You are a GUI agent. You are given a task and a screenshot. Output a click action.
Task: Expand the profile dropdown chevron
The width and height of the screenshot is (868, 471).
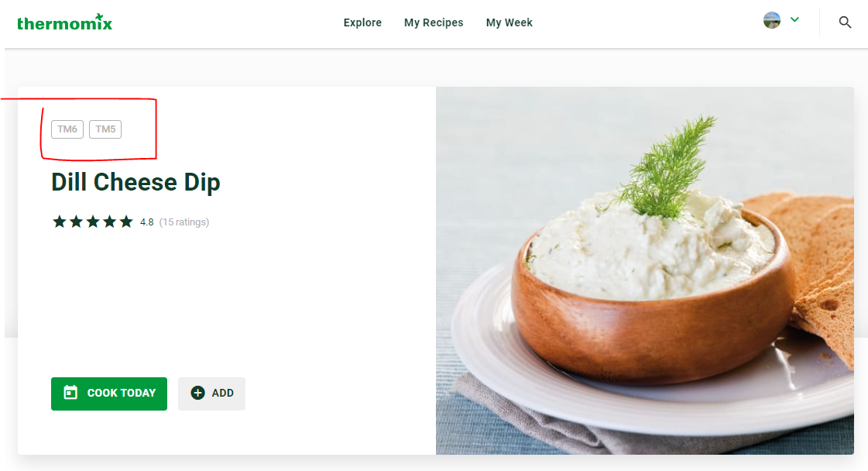(x=795, y=19)
